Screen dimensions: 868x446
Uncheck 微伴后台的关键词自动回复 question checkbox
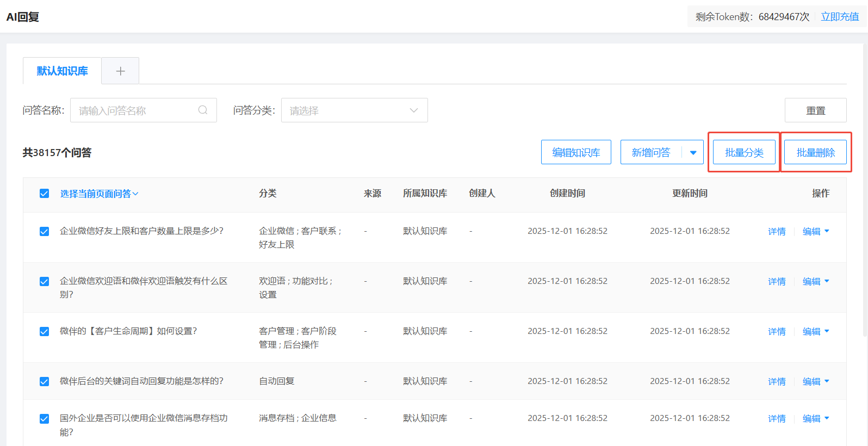tap(45, 381)
